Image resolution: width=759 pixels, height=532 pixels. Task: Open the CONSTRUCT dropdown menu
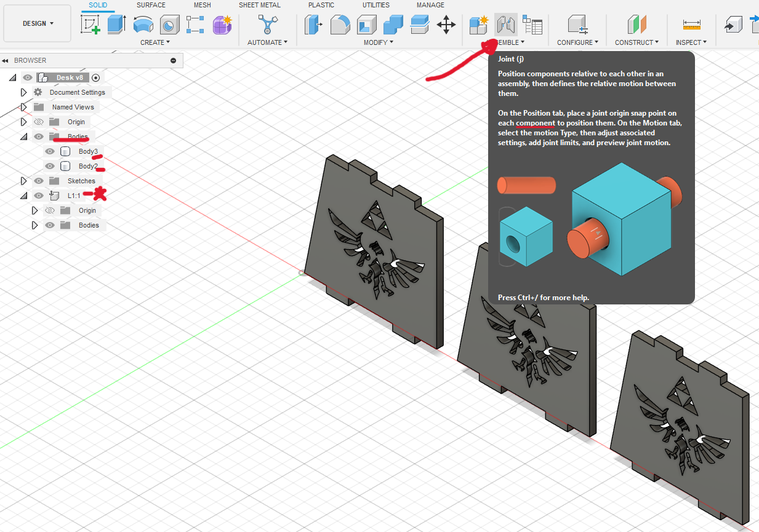(637, 42)
